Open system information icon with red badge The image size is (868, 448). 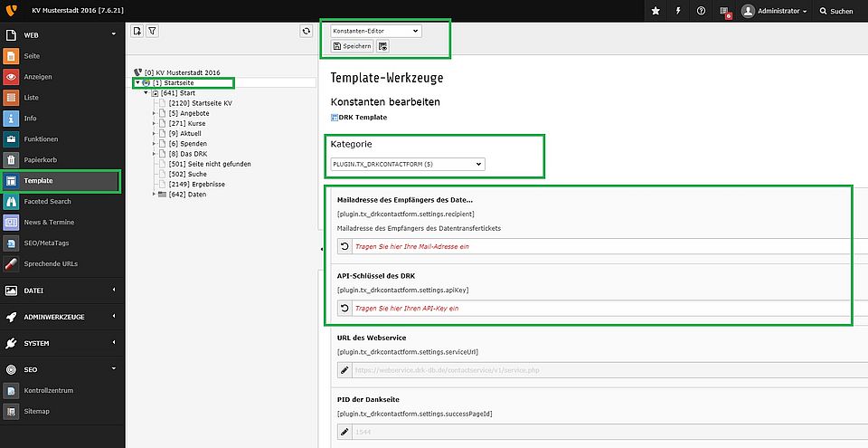pyautogui.click(x=725, y=12)
